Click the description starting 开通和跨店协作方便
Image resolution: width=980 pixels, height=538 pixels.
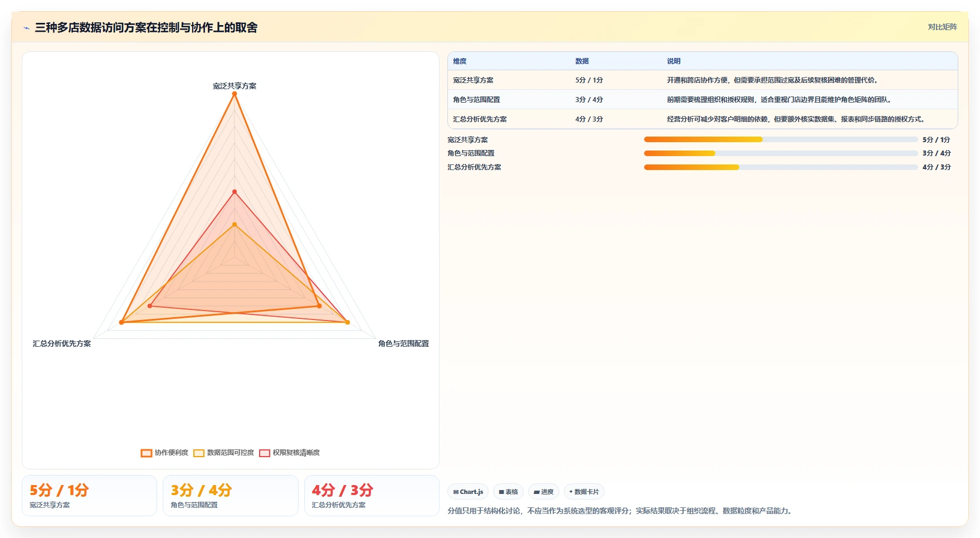tap(773, 80)
